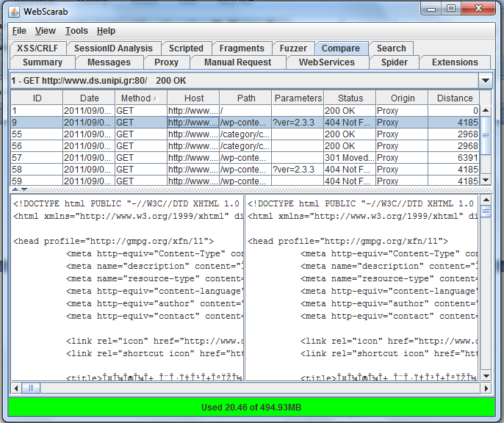Sort table by Distance column header
The height and width of the screenshot is (423, 504).
pos(455,98)
